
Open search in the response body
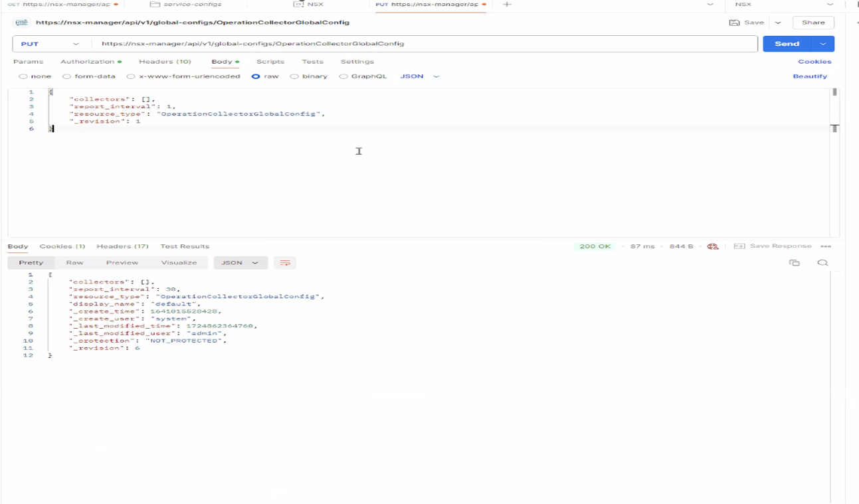click(x=822, y=263)
